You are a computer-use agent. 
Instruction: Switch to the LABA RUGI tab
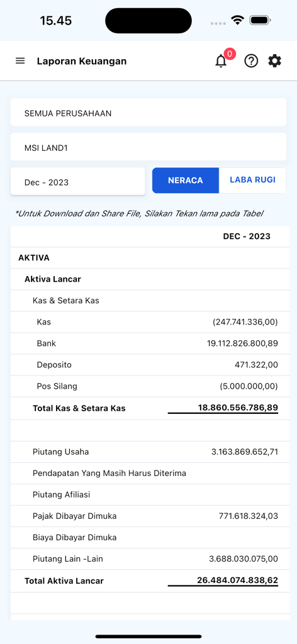coord(252,180)
